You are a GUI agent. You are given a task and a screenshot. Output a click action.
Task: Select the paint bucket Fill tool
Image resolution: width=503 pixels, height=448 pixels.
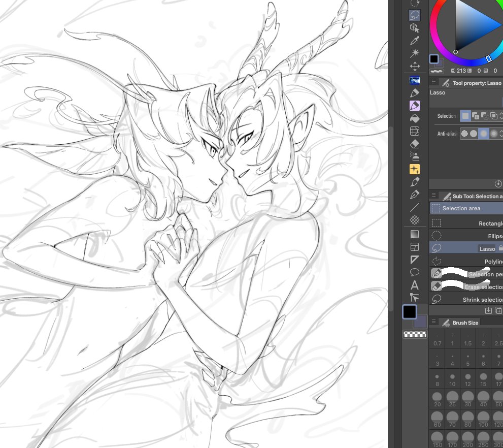[415, 118]
